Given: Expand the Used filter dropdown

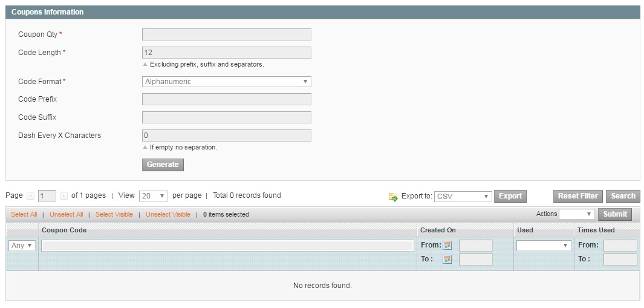Looking at the screenshot, I should click(x=543, y=246).
